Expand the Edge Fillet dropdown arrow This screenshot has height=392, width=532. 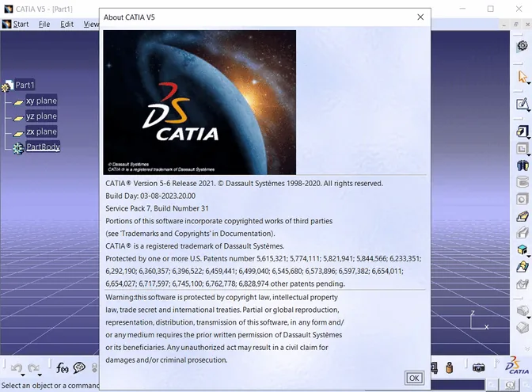(529, 318)
